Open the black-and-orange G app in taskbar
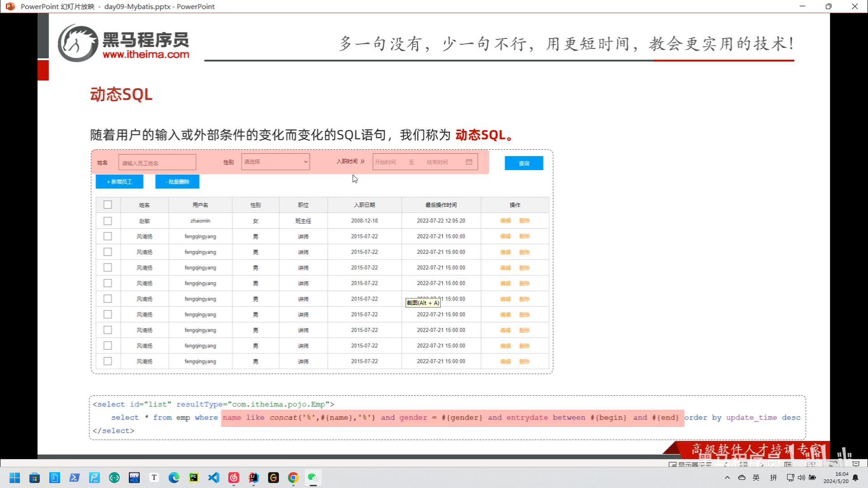The image size is (868, 488). pyautogui.click(x=273, y=478)
